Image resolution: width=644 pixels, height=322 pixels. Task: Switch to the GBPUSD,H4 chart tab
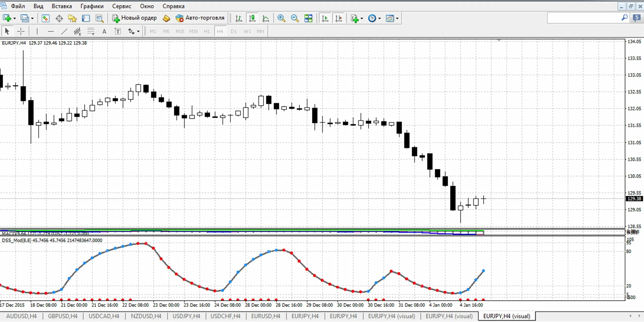click(x=63, y=316)
